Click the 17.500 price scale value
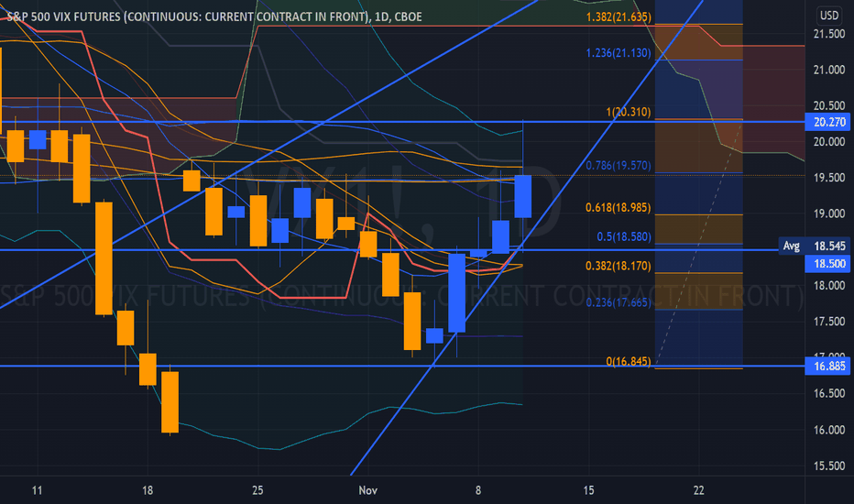This screenshot has width=854, height=504. click(x=829, y=322)
